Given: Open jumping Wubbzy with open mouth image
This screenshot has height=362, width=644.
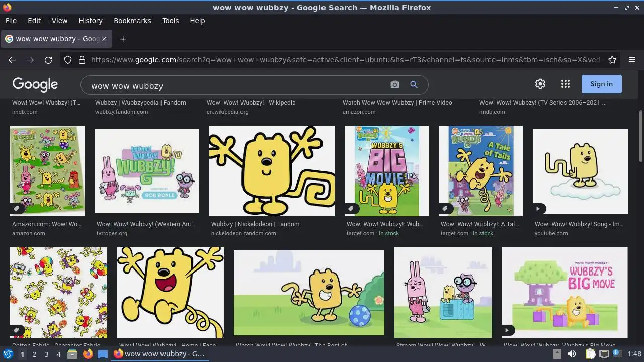Looking at the screenshot, I should coord(171,293).
